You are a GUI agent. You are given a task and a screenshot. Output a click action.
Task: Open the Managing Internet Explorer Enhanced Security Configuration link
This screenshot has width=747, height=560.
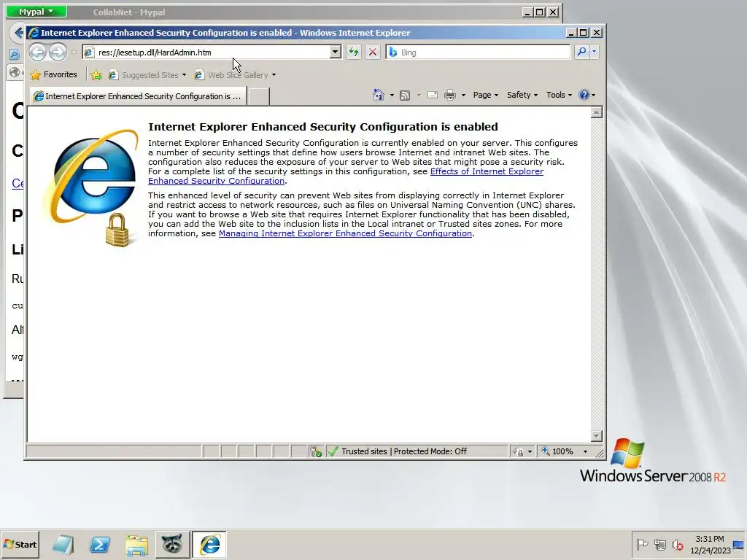pyautogui.click(x=345, y=233)
